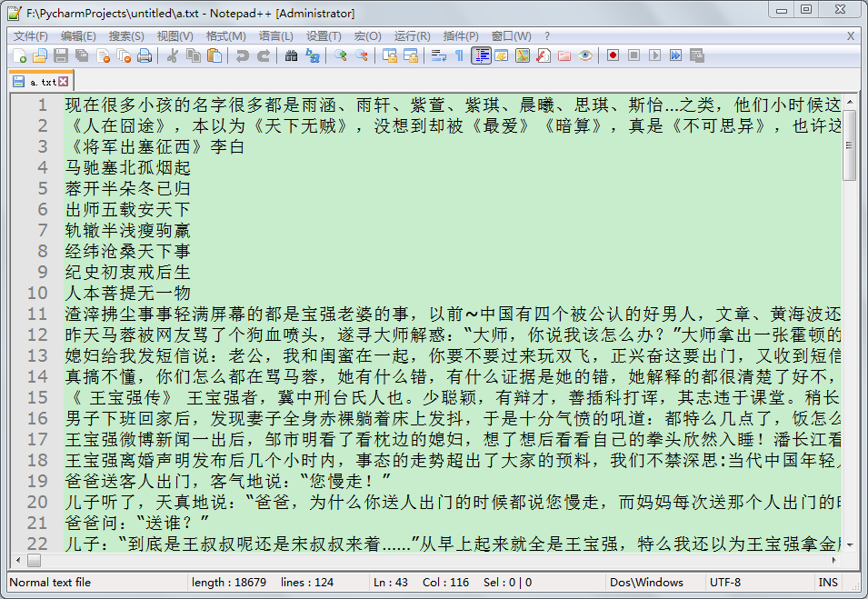The width and height of the screenshot is (868, 599).
Task: Click line number 10 in the margin
Action: [x=37, y=293]
